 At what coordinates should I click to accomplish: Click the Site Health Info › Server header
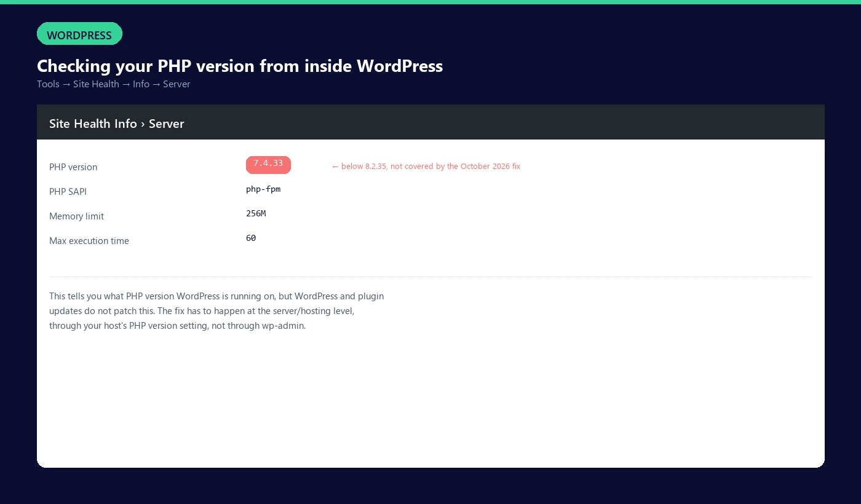pyautogui.click(x=430, y=122)
